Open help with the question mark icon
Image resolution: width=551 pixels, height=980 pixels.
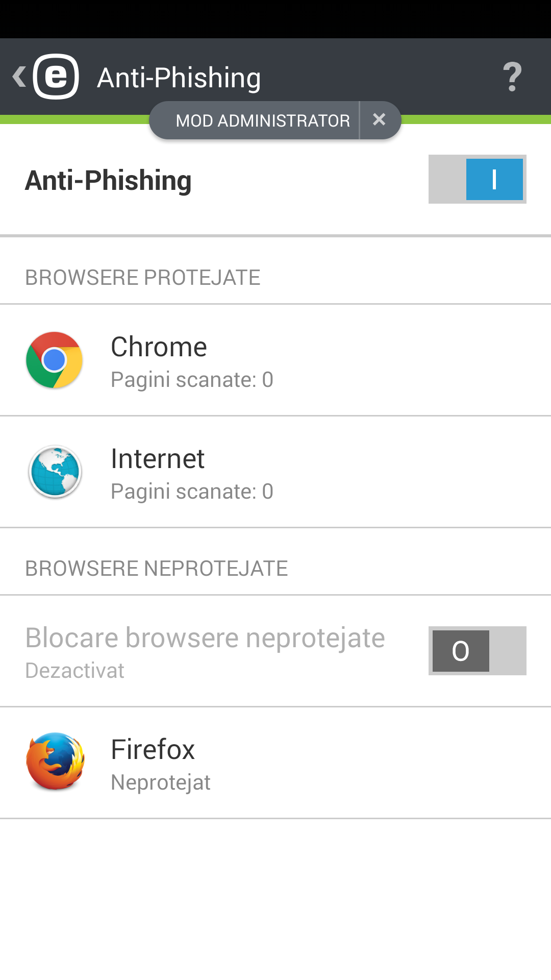coord(512,77)
